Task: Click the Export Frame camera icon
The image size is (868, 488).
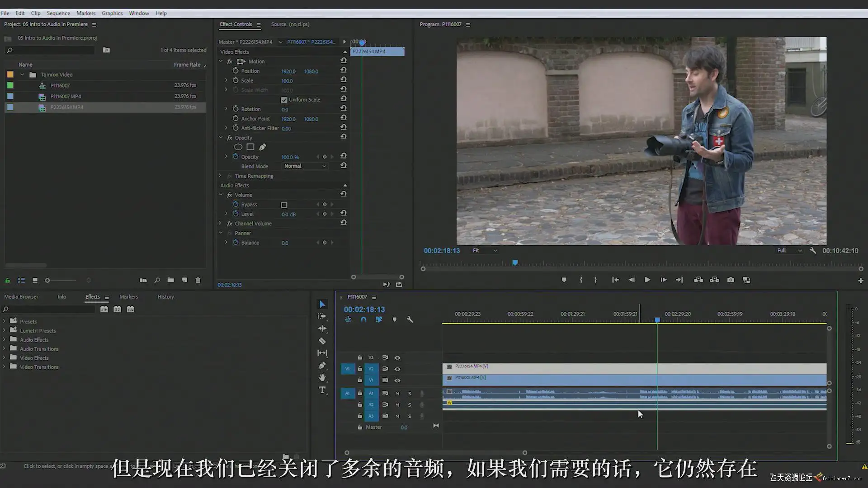Action: pyautogui.click(x=731, y=280)
